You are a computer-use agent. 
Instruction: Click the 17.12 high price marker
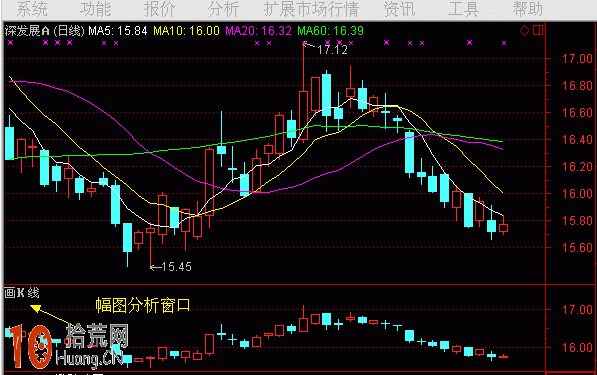point(332,50)
